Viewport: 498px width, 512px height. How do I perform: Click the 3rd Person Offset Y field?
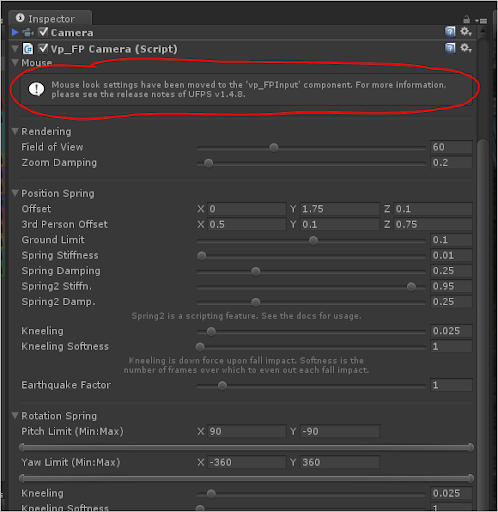(x=340, y=224)
